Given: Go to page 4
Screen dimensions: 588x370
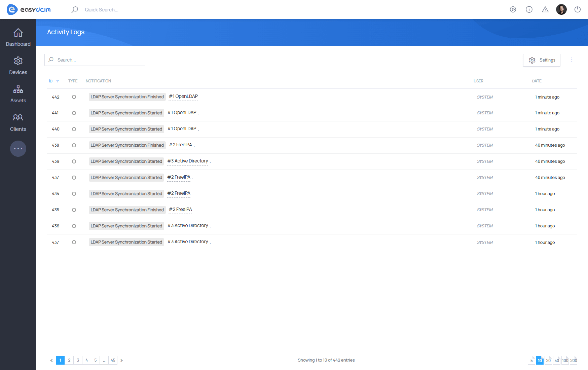Looking at the screenshot, I should [87, 360].
